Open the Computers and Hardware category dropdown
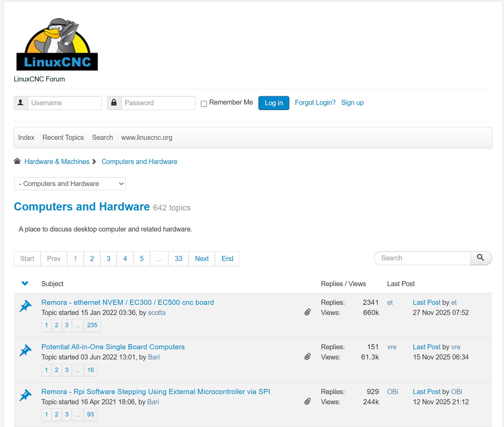This screenshot has width=504, height=427. click(x=70, y=184)
